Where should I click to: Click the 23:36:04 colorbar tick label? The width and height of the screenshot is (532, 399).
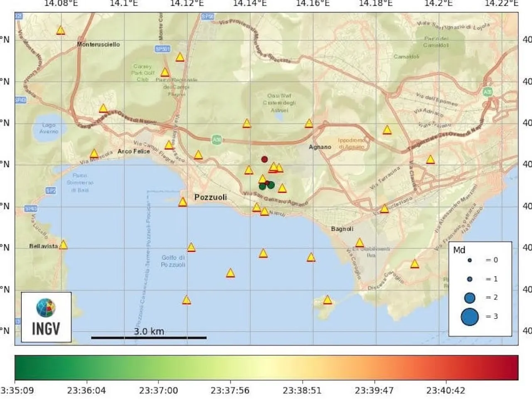pos(86,391)
